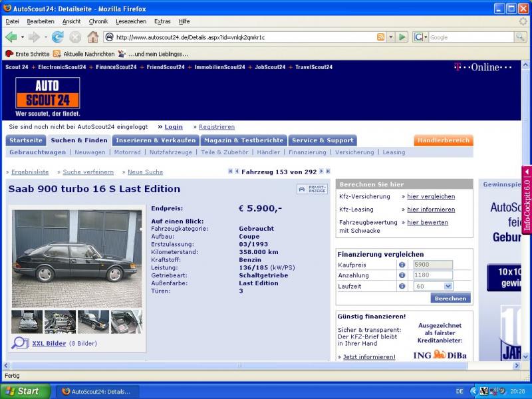Screen dimensions: 532x399
Task: Open the Home page icon
Action: coord(92,37)
